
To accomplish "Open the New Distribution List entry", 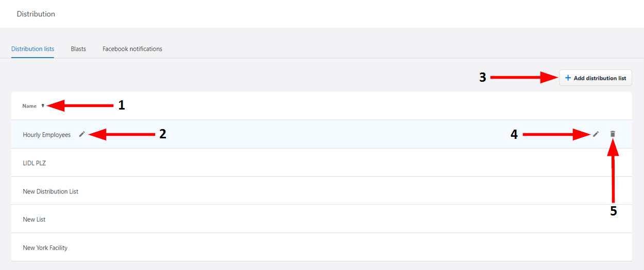I will click(50, 191).
